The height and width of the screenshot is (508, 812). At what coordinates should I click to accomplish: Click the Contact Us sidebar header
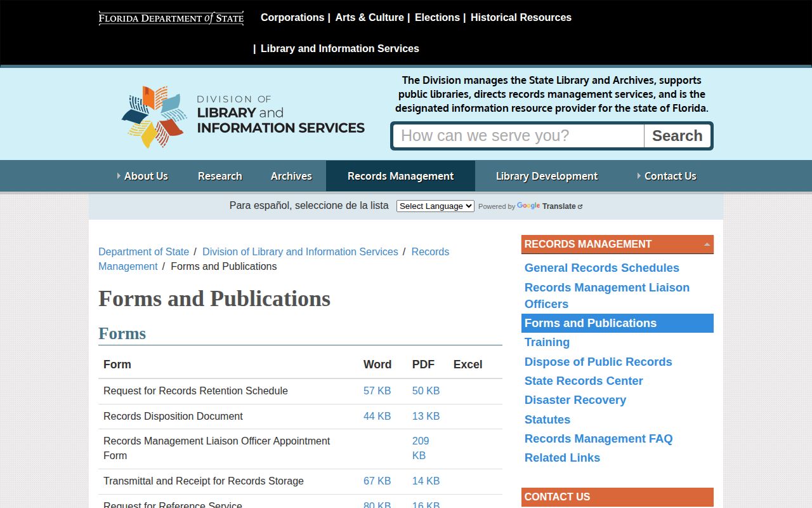point(617,497)
